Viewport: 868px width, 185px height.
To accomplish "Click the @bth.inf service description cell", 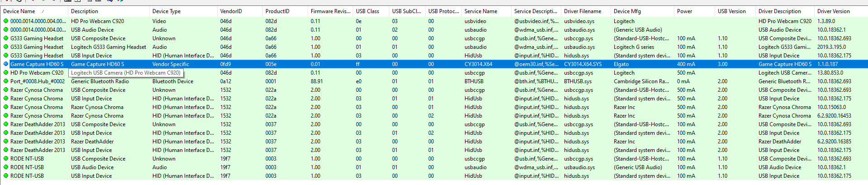I will point(536,81).
